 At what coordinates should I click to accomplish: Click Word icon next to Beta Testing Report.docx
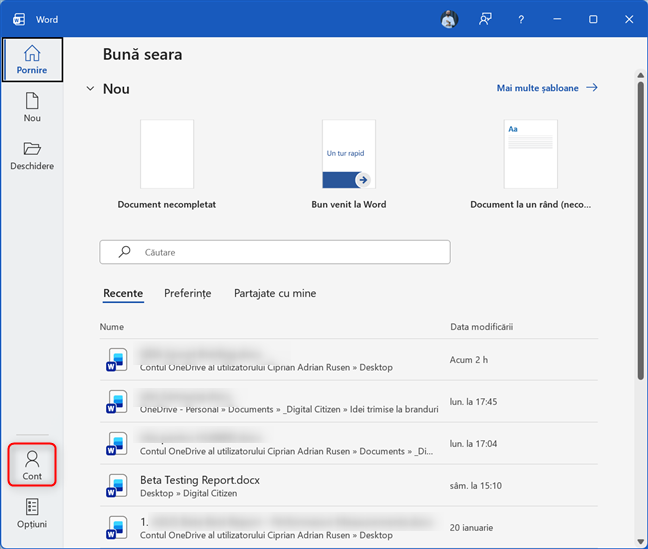(x=118, y=486)
